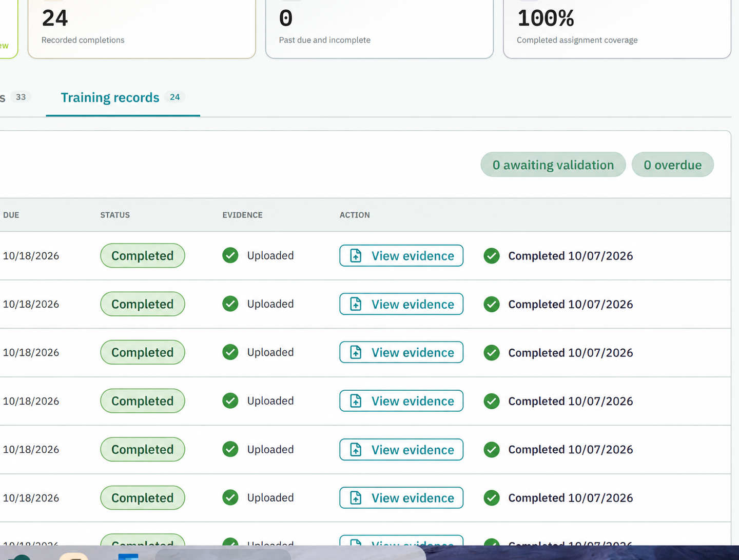
Task: Open the Past due and incomplete card
Action: click(379, 29)
